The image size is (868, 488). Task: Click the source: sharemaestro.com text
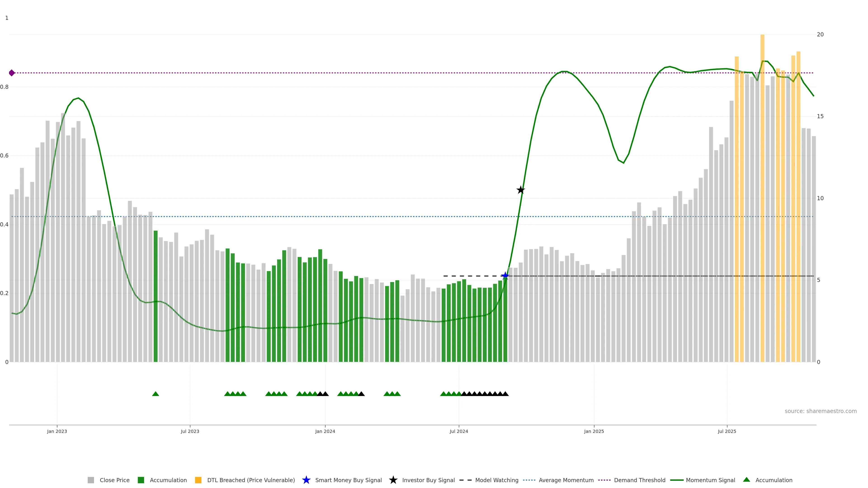[x=821, y=411]
